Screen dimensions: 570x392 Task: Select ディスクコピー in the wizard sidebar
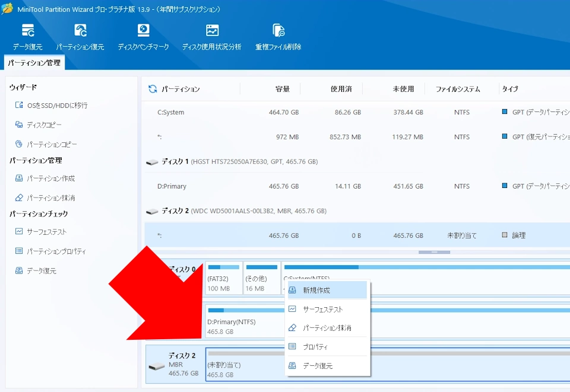[43, 125]
